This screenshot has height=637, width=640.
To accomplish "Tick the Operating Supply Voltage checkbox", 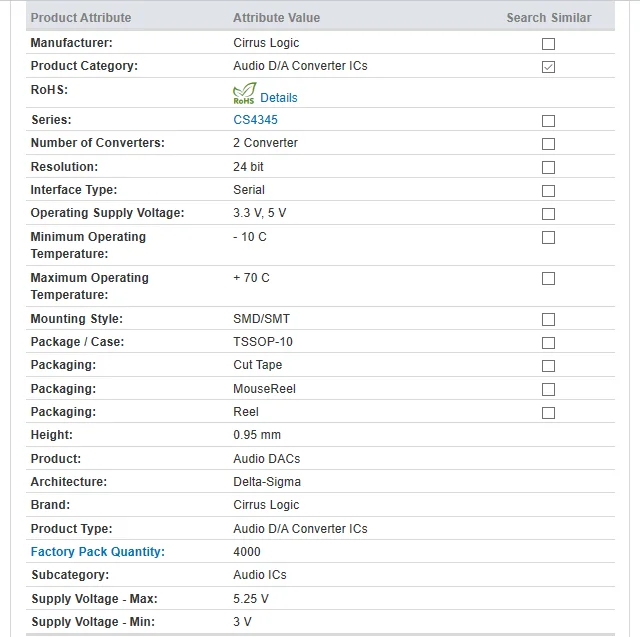I will pyautogui.click(x=548, y=214).
